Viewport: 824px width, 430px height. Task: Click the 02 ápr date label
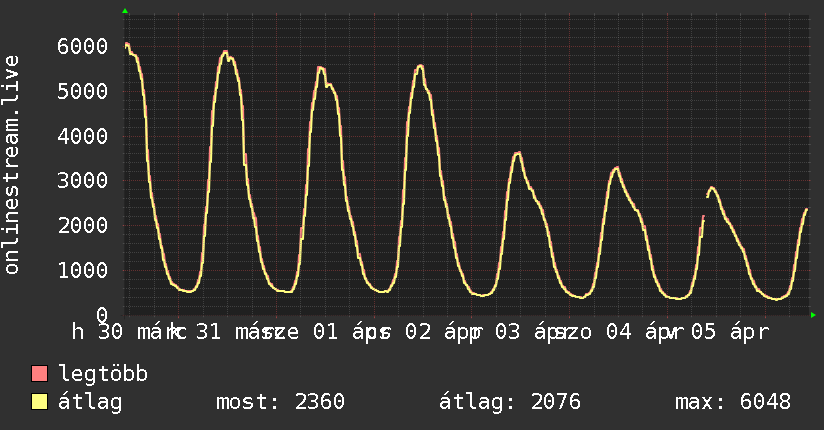coord(443,332)
